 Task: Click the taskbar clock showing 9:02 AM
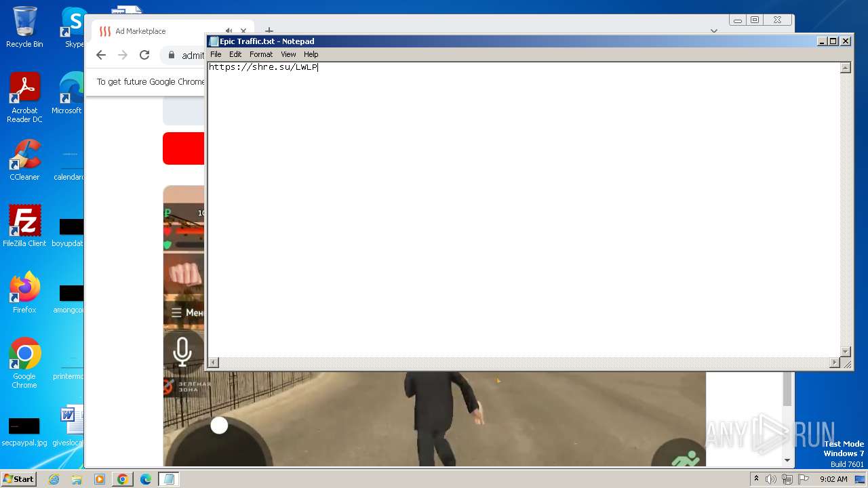pyautogui.click(x=833, y=479)
